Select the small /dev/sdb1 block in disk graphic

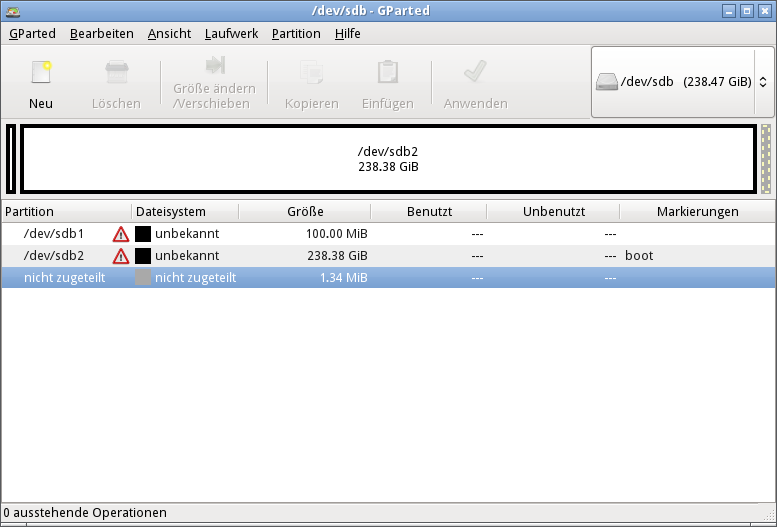11,159
